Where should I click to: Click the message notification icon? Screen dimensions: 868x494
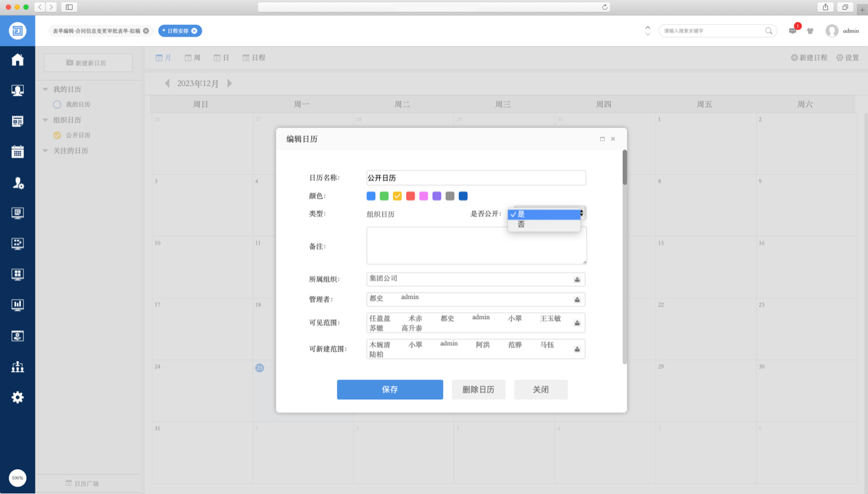[793, 31]
